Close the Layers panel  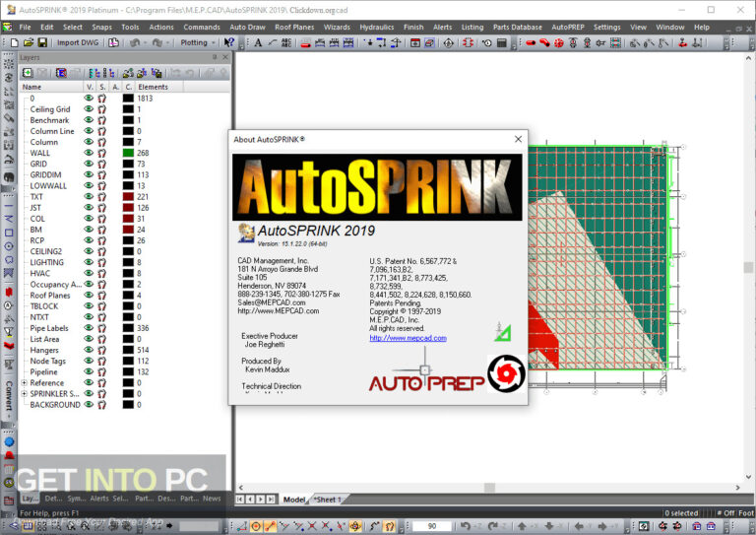[225, 57]
